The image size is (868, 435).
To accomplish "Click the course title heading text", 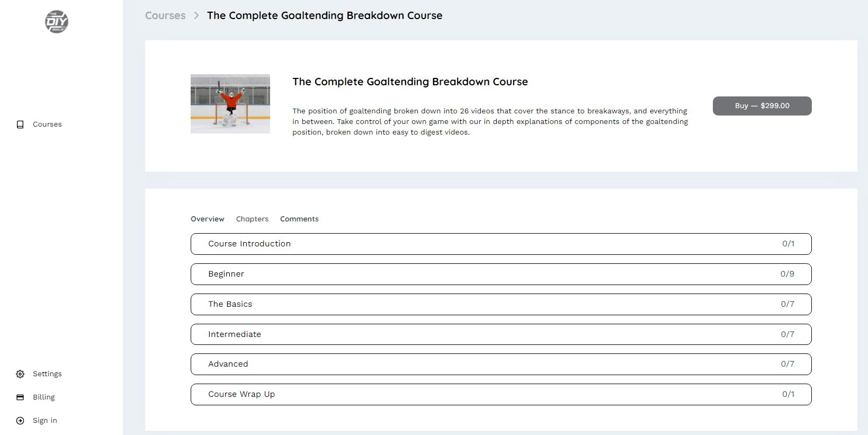I will pyautogui.click(x=410, y=82).
